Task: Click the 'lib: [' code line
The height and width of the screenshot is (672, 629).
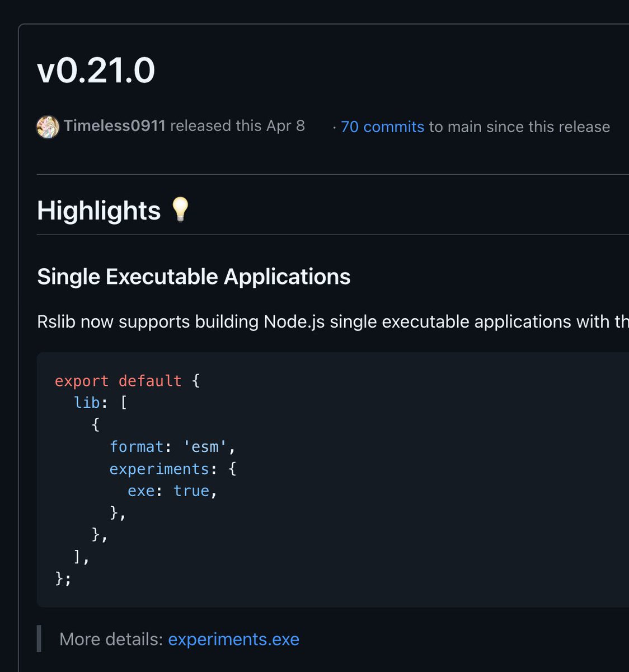Action: pyautogui.click(x=101, y=403)
